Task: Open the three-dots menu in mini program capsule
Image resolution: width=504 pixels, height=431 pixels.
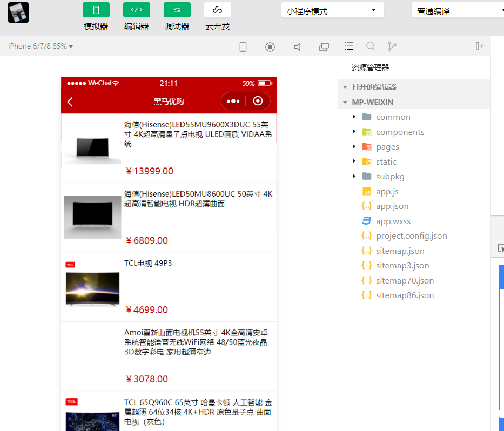Action: (233, 101)
